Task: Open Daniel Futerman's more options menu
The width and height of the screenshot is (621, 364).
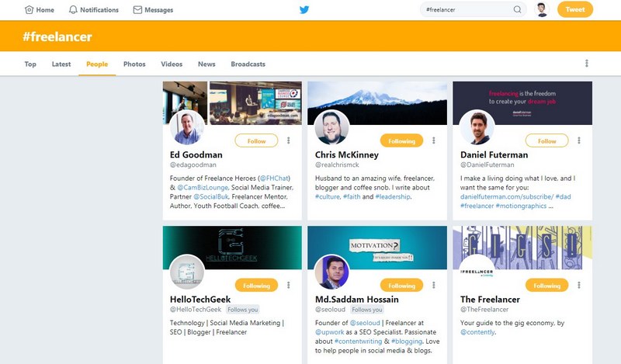Action: coord(578,140)
